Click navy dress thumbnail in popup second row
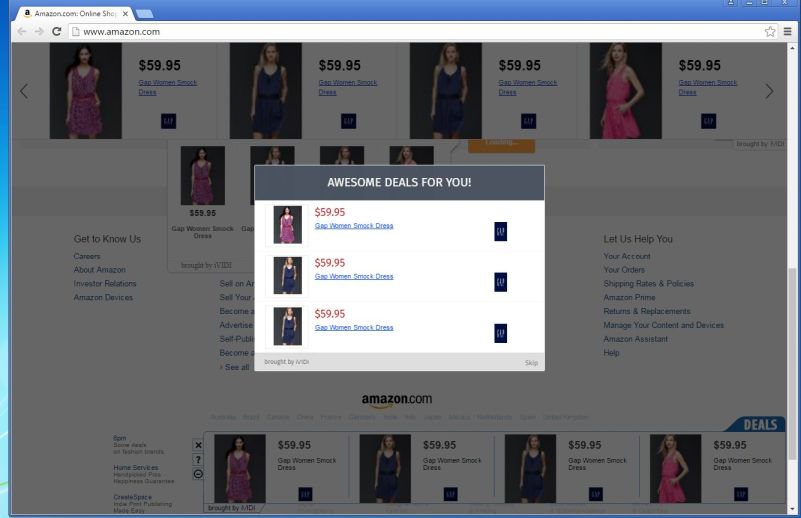 [288, 275]
